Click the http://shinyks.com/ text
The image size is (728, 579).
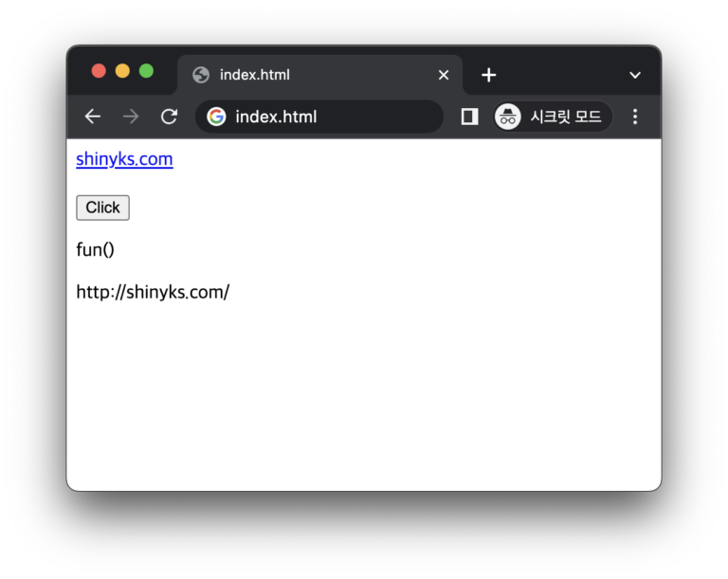tap(153, 292)
